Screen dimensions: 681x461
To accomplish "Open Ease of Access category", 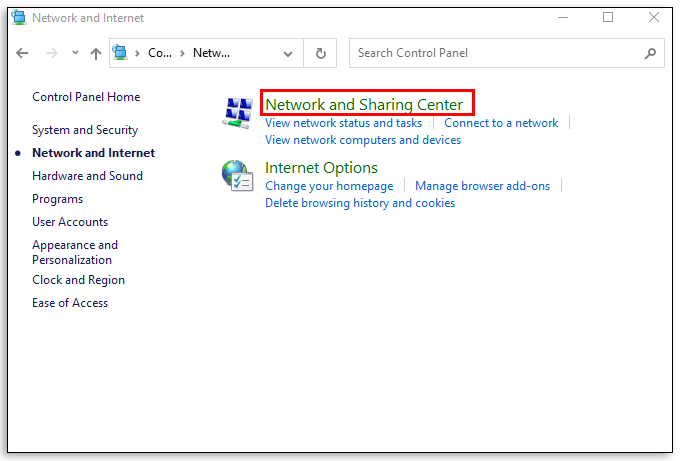I will coord(70,303).
